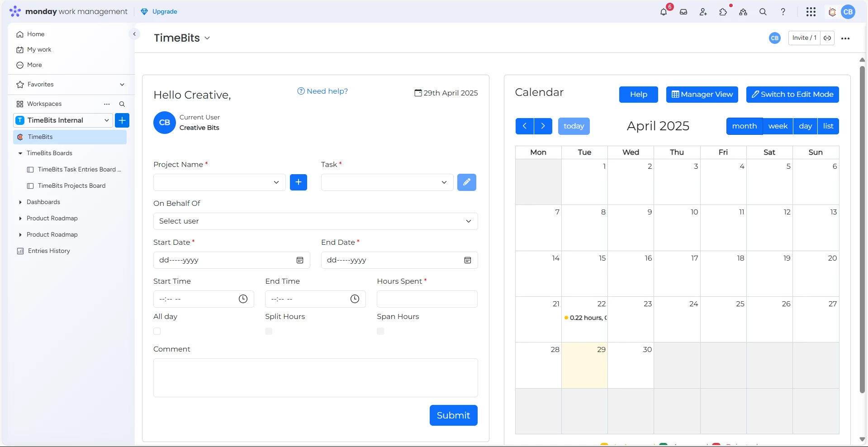Click the Submit button
The width and height of the screenshot is (868, 447).
pos(454,415)
